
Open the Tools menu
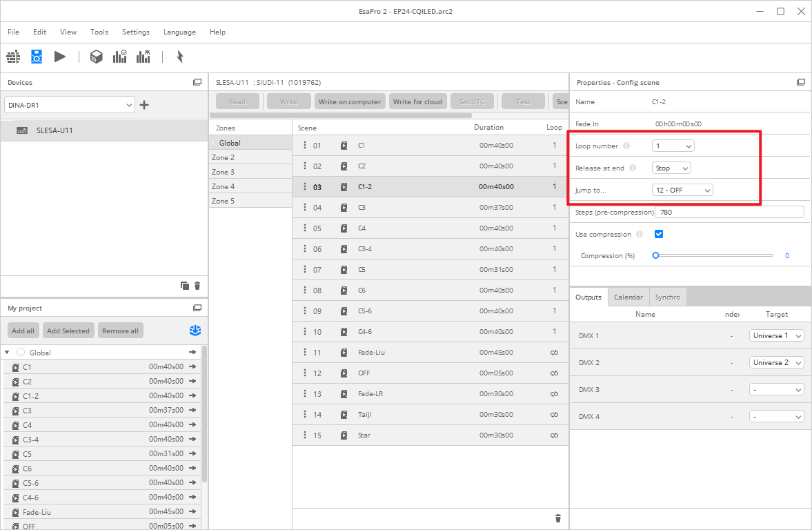(99, 32)
